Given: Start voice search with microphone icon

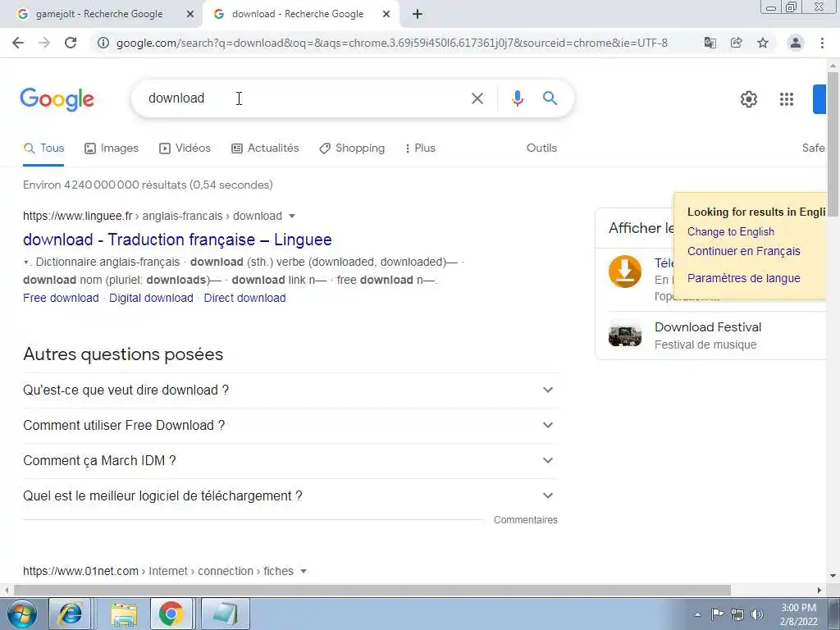Looking at the screenshot, I should coord(517,98).
